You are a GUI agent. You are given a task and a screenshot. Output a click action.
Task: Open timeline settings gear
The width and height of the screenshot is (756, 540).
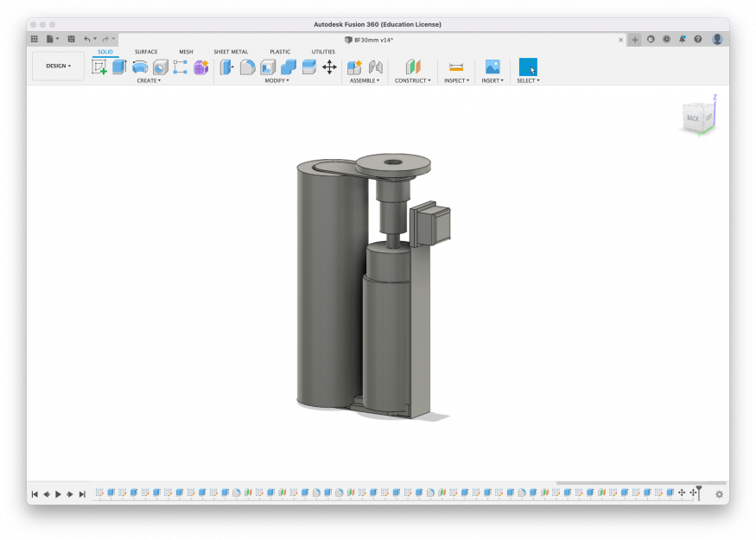[719, 494]
